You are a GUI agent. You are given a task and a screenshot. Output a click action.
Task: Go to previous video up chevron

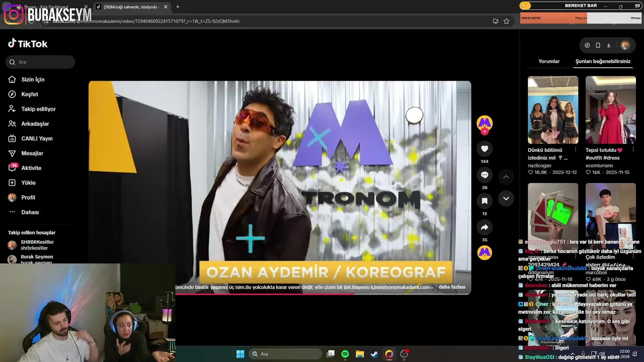pyautogui.click(x=506, y=177)
